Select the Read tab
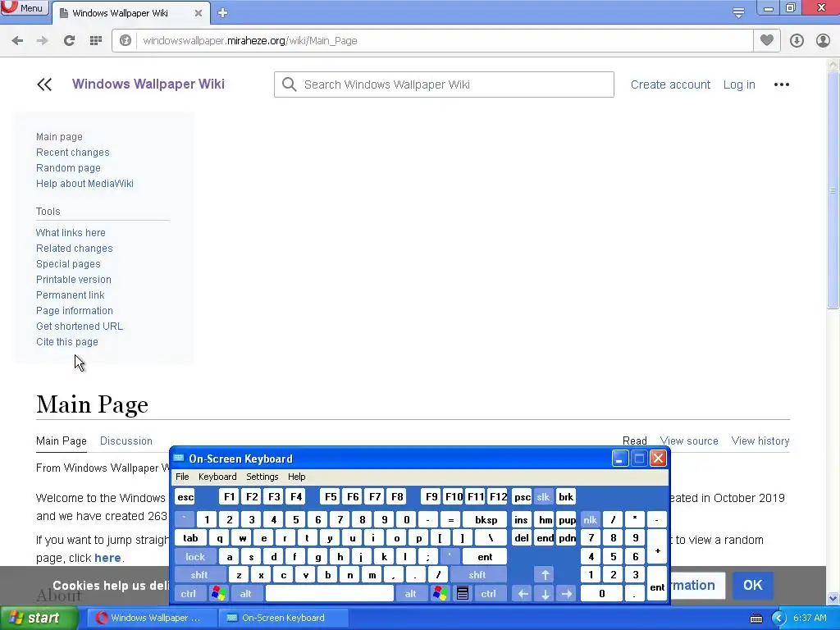This screenshot has height=630, width=840. (x=634, y=441)
